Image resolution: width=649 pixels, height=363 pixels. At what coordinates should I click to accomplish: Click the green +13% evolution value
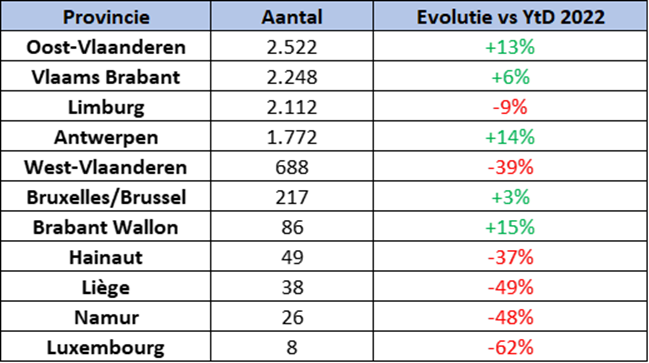pos(510,47)
